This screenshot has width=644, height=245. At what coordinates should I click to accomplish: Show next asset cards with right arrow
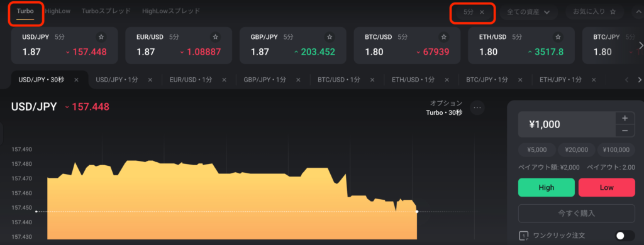pos(640,45)
